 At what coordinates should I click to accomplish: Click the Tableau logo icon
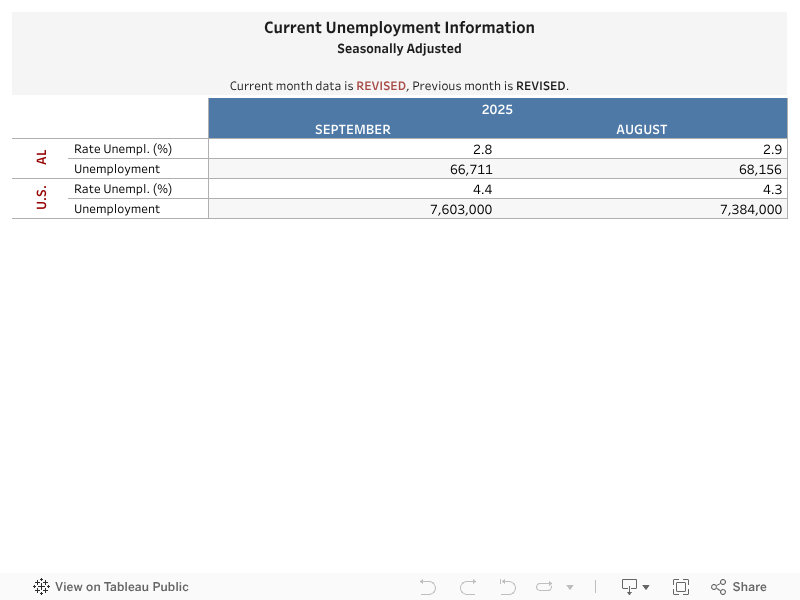[x=41, y=587]
